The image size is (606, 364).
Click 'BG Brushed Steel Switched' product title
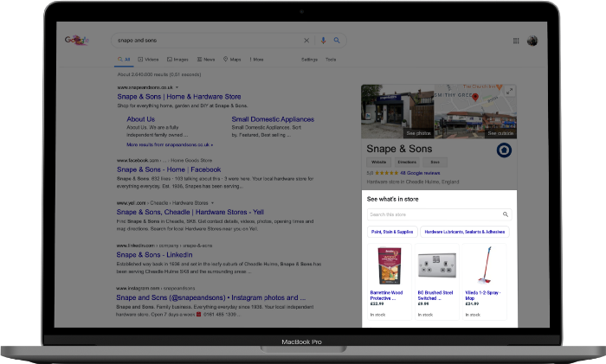[435, 296]
